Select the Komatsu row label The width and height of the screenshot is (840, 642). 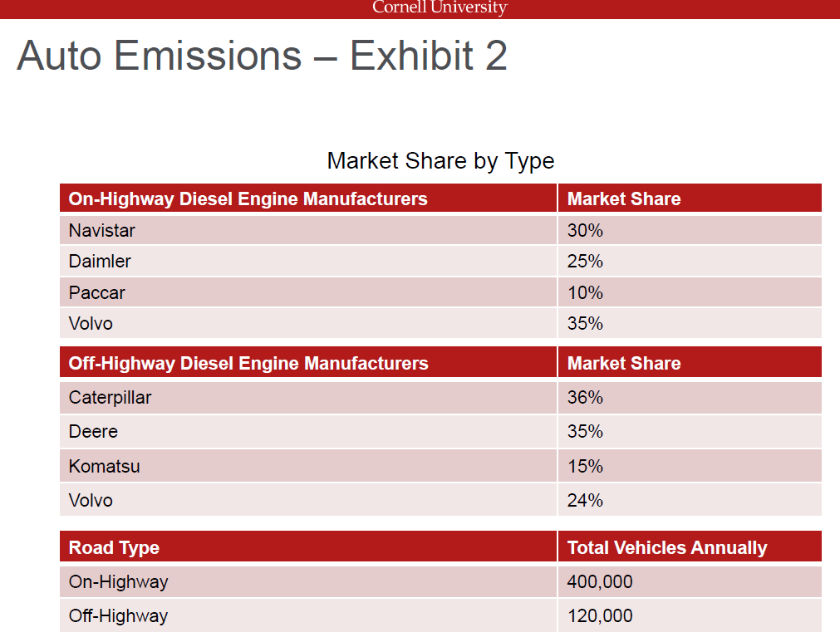tap(104, 466)
